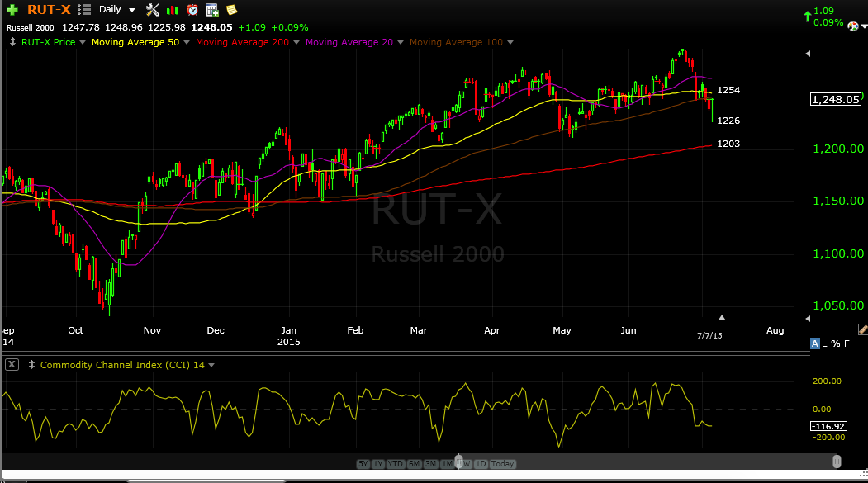Open the symbol list icon beside RUT-X

coord(84,9)
